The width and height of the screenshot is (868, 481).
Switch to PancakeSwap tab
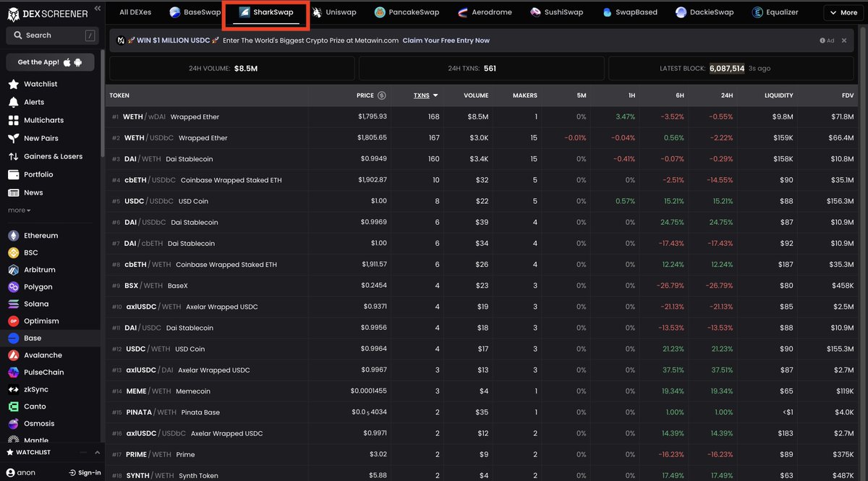coord(407,12)
